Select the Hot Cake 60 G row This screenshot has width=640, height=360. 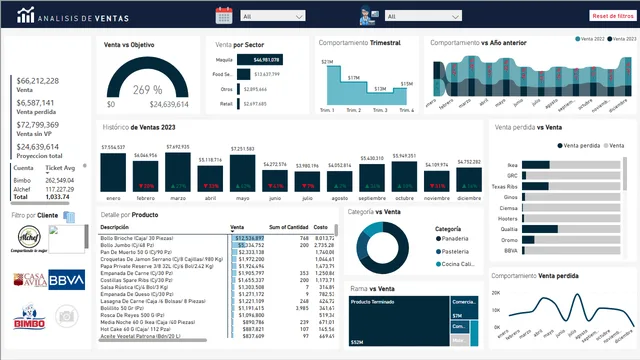point(217,329)
